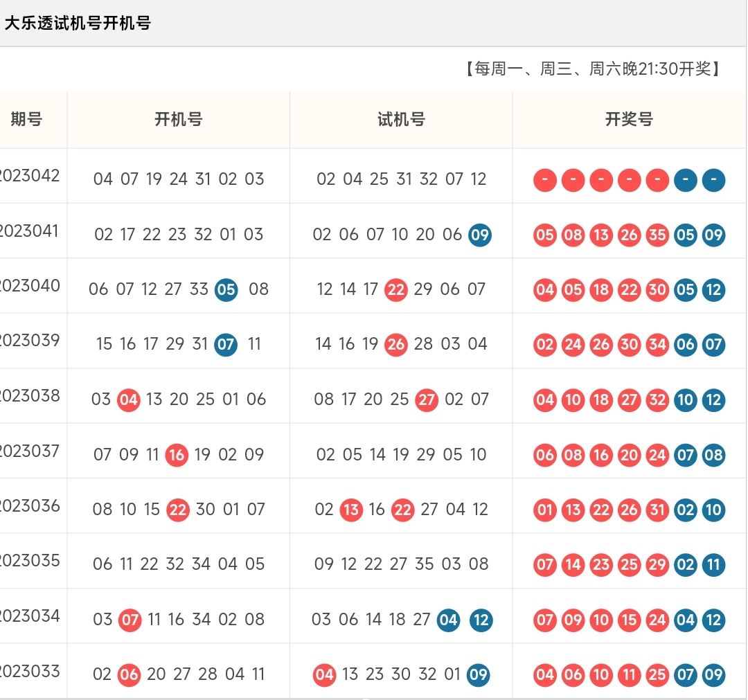The image size is (748, 700).
Task: Click blue ball 12 in 试机号 of row 2023034
Action: [x=481, y=620]
